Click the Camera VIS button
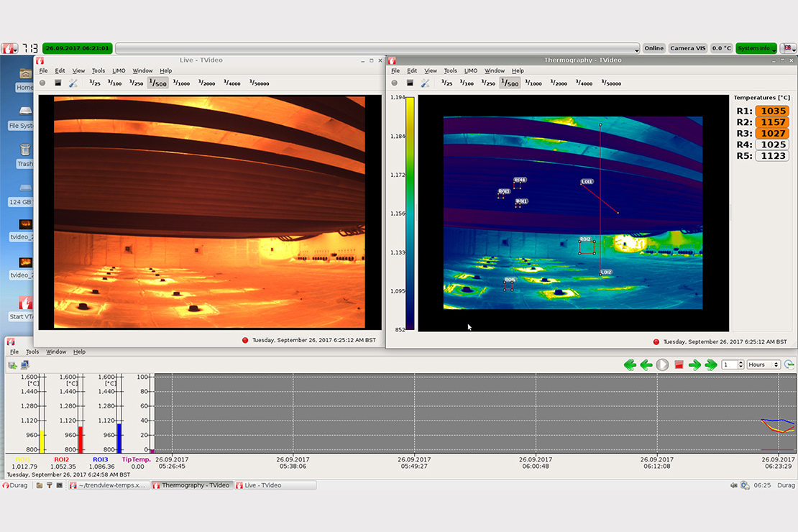 coord(687,48)
